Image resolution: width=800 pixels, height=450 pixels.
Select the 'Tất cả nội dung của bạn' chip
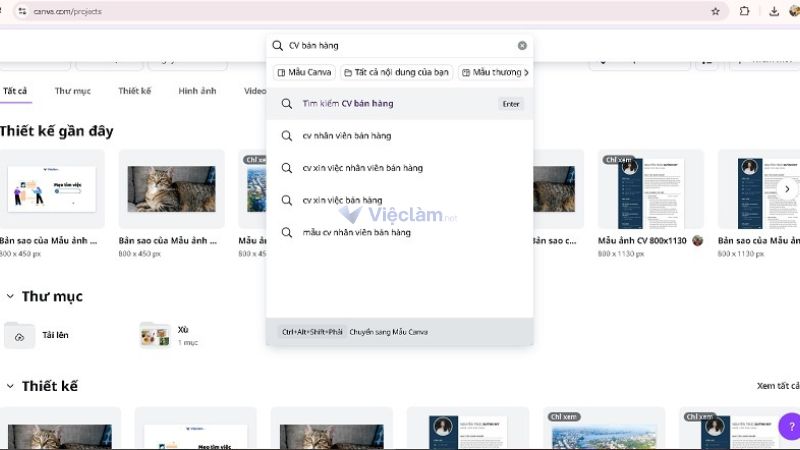(396, 72)
